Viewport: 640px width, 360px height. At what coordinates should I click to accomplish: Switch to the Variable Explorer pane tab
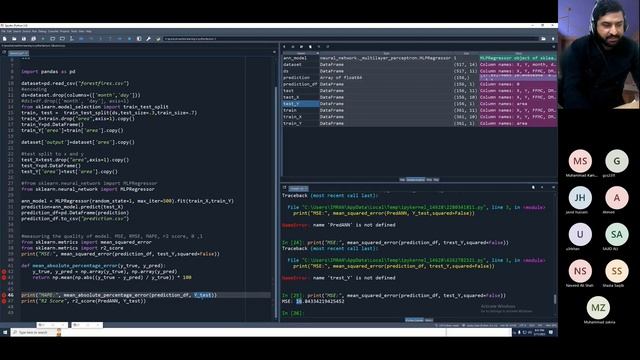[x=416, y=180]
